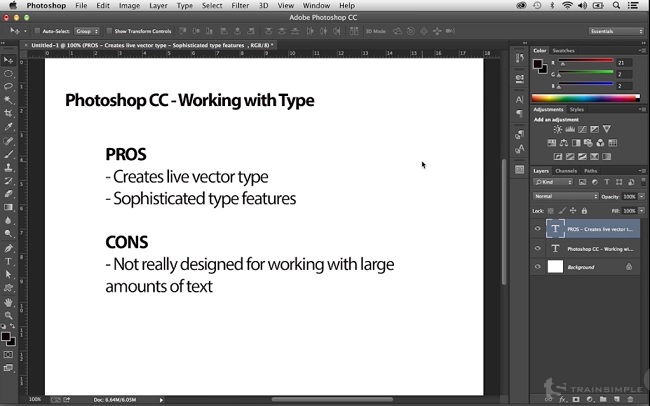650x406 pixels.
Task: Open the Layer menu
Action: click(x=158, y=6)
